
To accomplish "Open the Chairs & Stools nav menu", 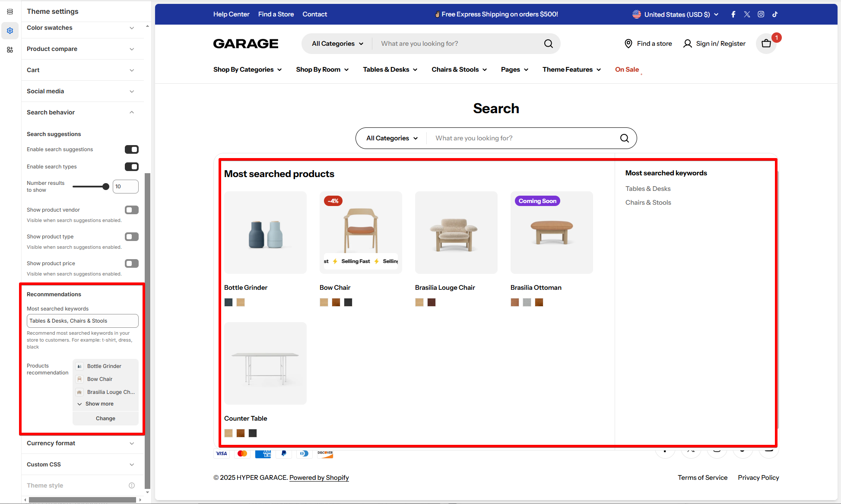I will coord(459,70).
